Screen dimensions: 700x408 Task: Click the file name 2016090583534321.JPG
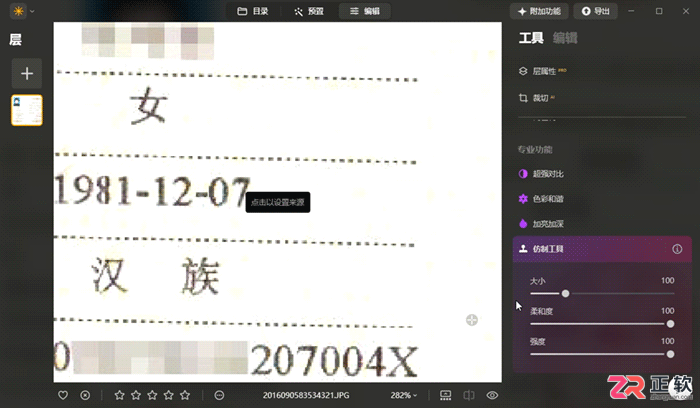click(x=306, y=395)
